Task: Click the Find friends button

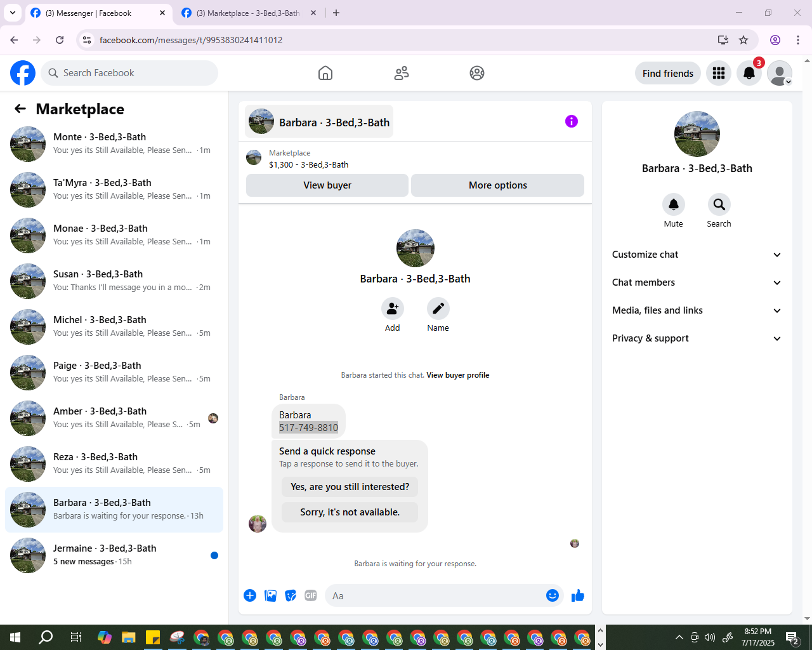Action: (668, 73)
